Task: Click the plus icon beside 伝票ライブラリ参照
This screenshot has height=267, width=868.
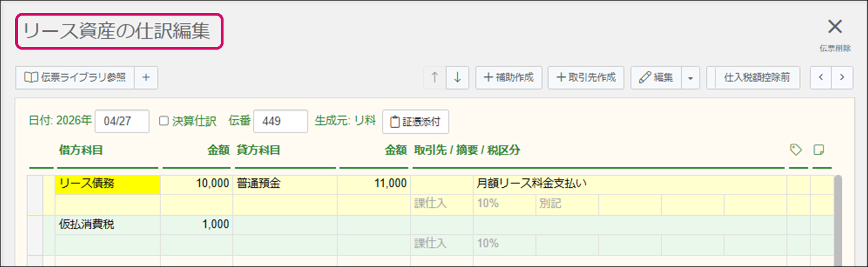Action: (x=146, y=78)
